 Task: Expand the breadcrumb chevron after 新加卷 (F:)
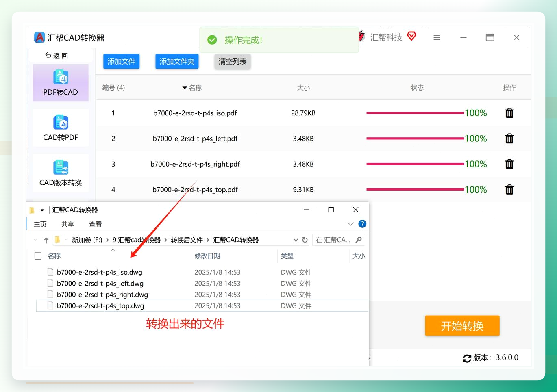tap(107, 240)
